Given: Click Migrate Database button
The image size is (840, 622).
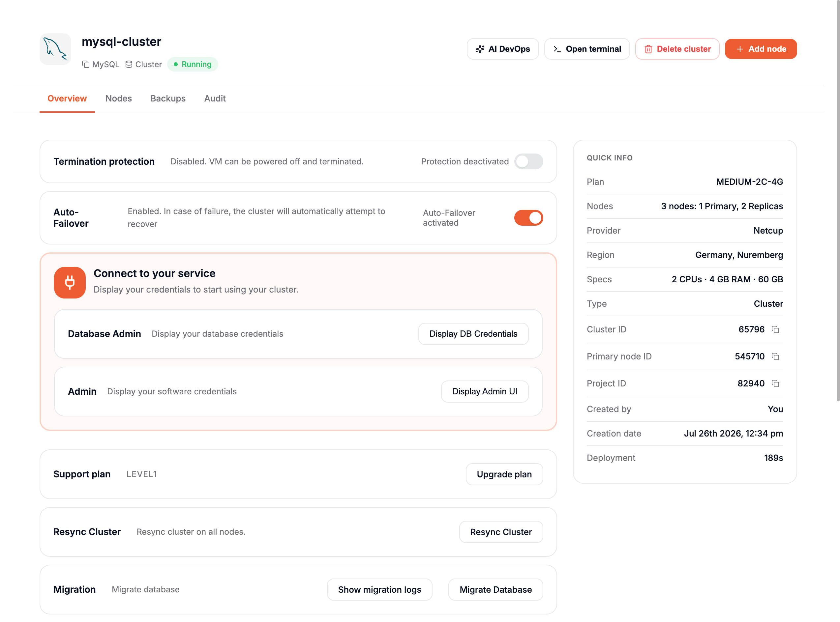Looking at the screenshot, I should (x=495, y=590).
